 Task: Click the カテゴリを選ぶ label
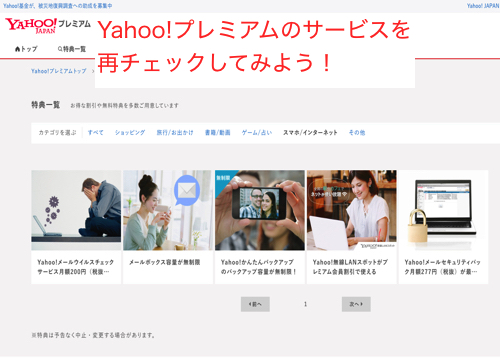coord(57,132)
